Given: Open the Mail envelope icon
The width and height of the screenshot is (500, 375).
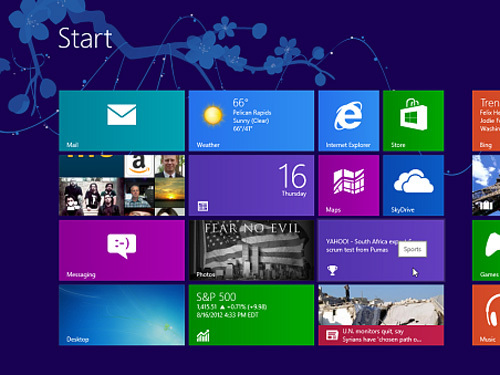Looking at the screenshot, I should 122,115.
